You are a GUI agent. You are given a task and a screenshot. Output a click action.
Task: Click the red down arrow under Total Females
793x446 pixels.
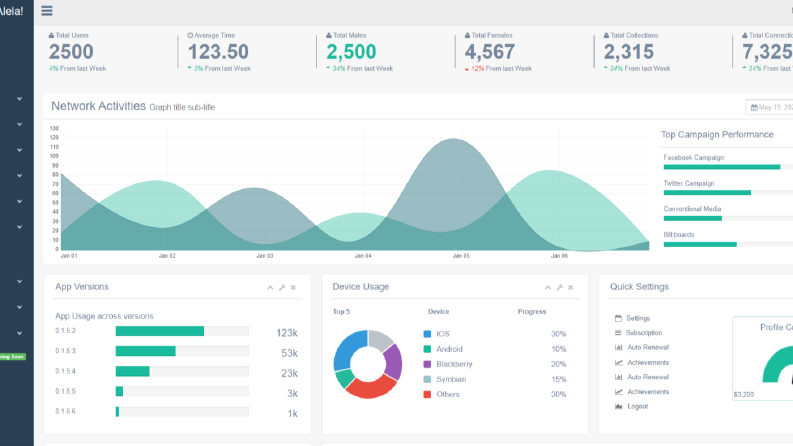[x=467, y=69]
